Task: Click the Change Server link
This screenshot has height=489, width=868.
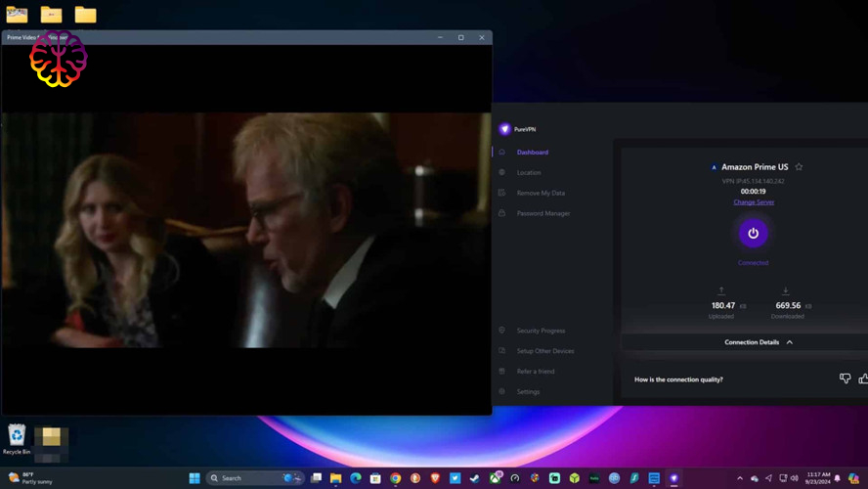Action: pyautogui.click(x=754, y=202)
